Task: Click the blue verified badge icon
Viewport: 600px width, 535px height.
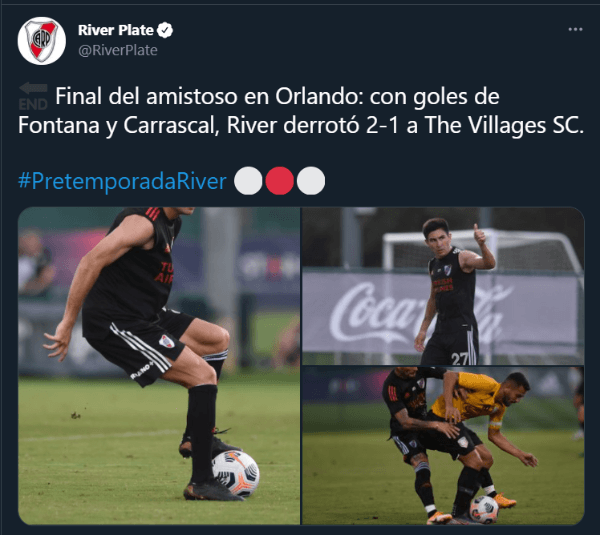Action: [x=165, y=30]
